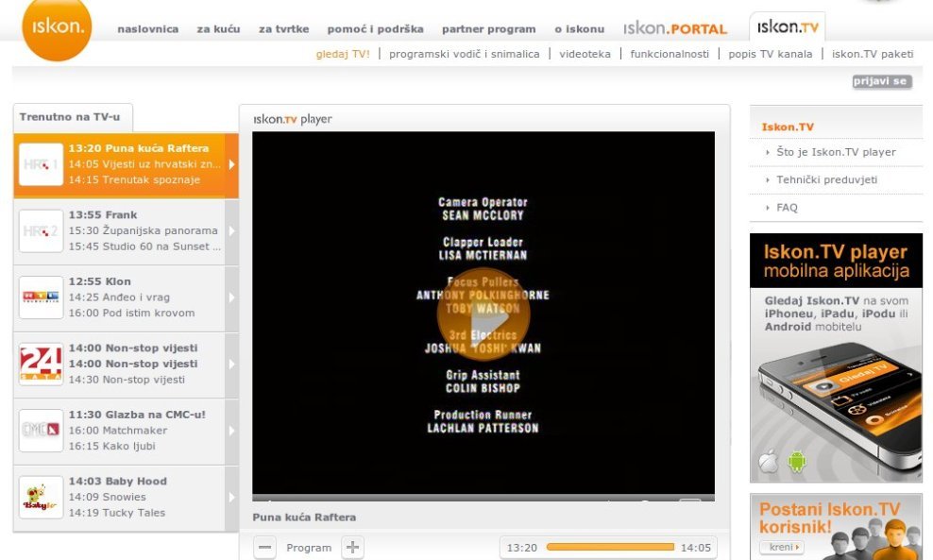Expand the Puna kuća Raftera row arrow
The height and width of the screenshot is (560, 933).
[x=232, y=164]
